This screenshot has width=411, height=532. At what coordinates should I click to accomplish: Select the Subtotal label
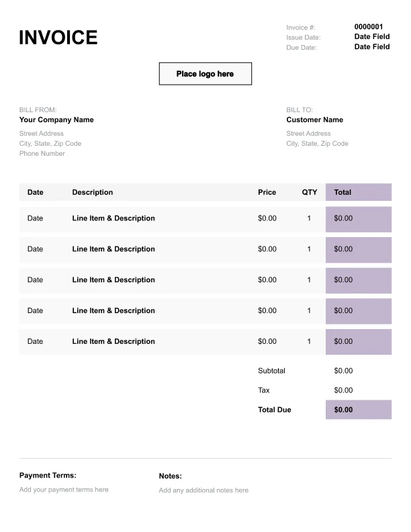pyautogui.click(x=271, y=371)
